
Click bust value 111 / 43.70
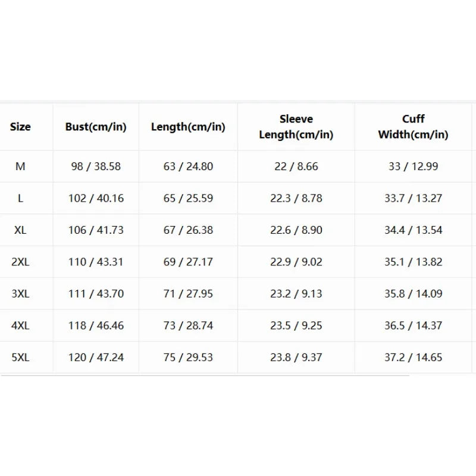coord(96,294)
